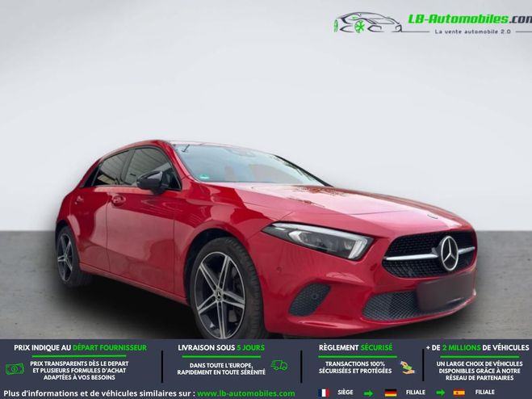Click 'Plus d'informations et de véhicules similaires sur' text
This screenshot has width=532, height=399.
[99, 394]
